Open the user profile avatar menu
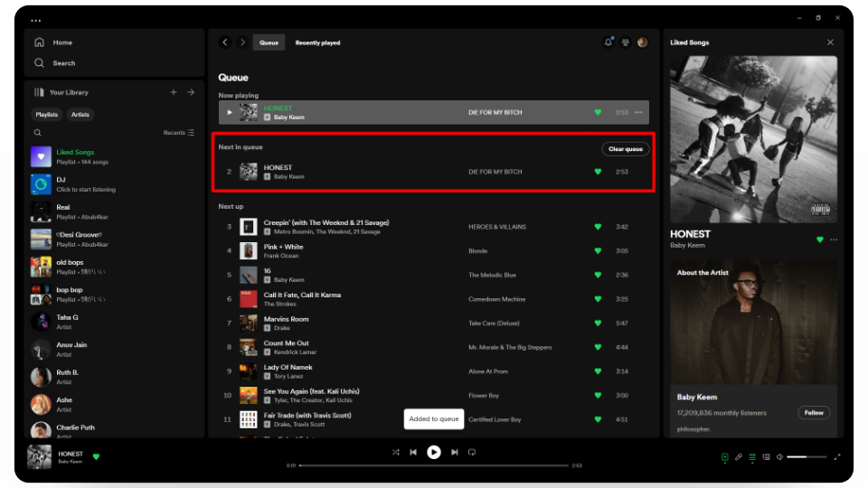The height and width of the screenshot is (488, 868). 643,42
